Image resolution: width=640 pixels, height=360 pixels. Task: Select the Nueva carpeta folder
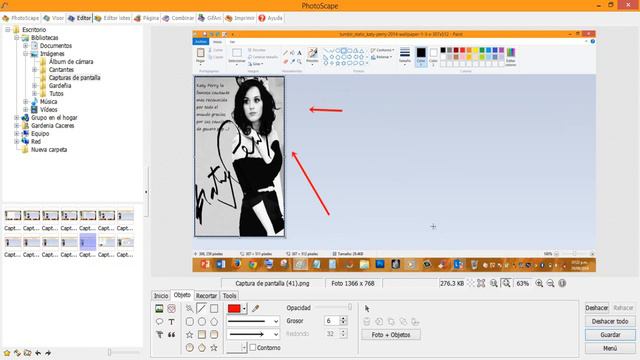point(49,150)
